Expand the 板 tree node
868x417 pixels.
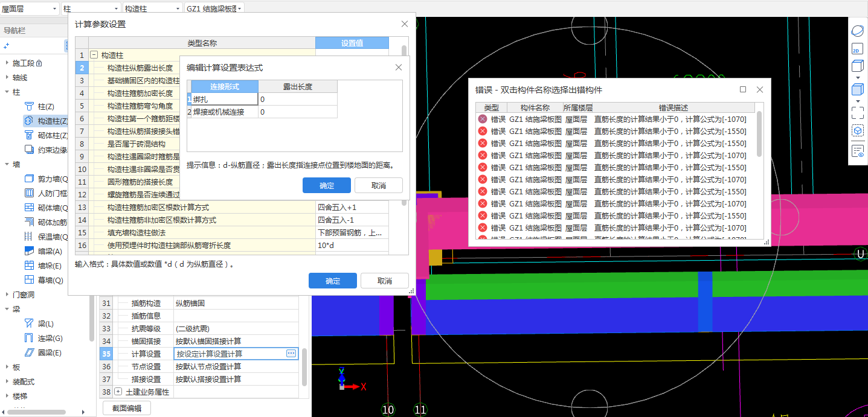point(7,367)
